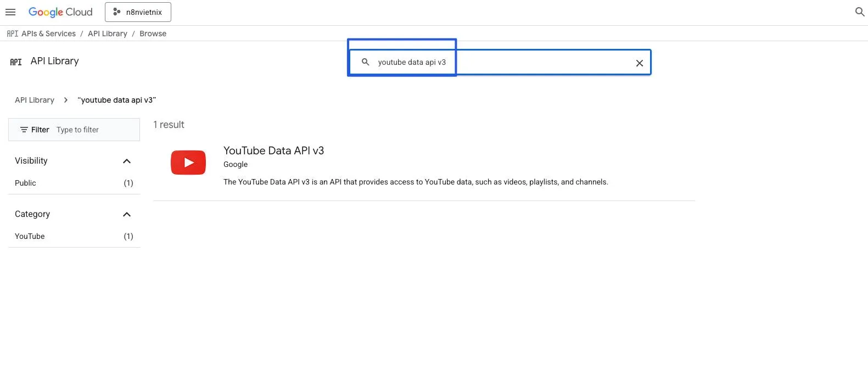Click the Google publisher text under result
Screen dimensions: 868x391
coord(236,164)
